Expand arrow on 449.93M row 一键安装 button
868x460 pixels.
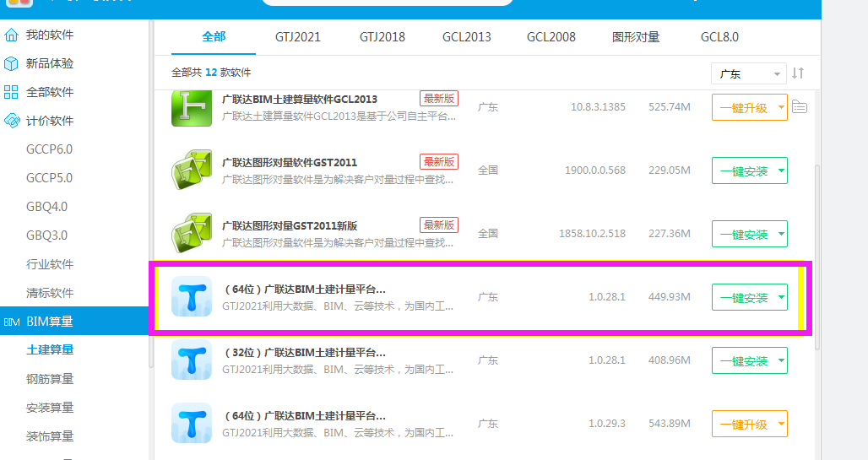click(x=781, y=297)
